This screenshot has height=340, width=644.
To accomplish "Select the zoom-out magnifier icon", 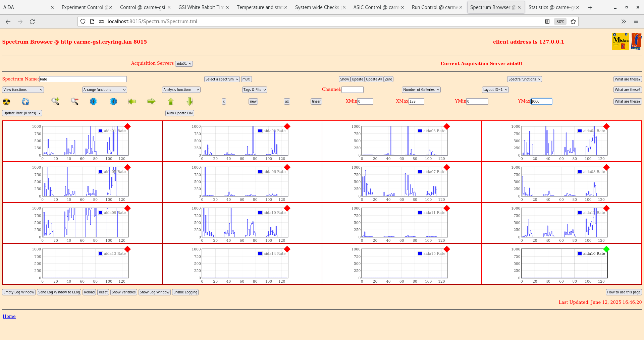I will point(74,101).
